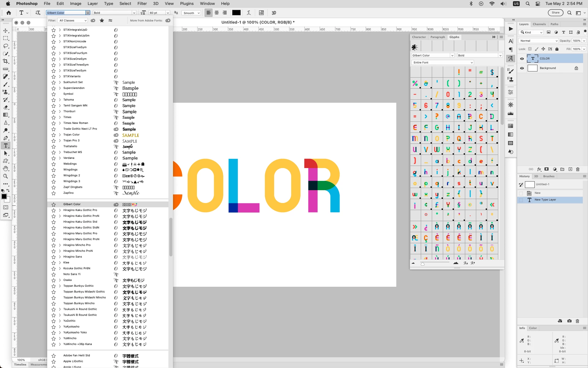The height and width of the screenshot is (368, 588).
Task: Select Gilbert Color font entry
Action: [72, 204]
